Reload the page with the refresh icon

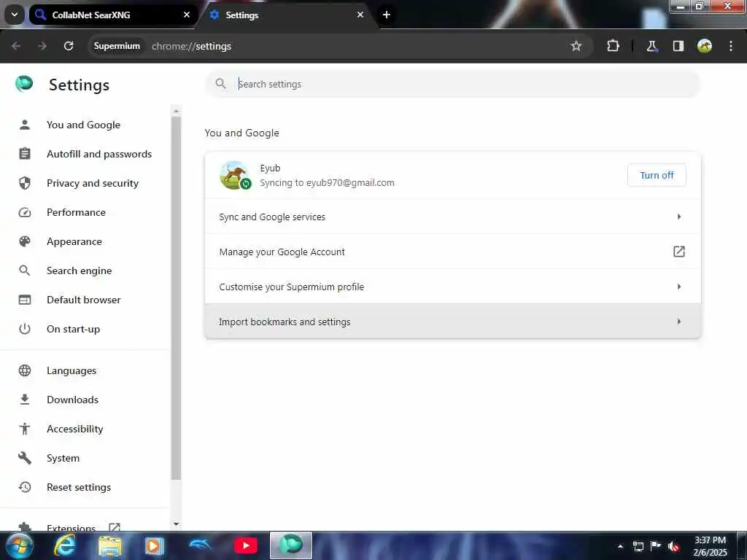pos(69,46)
